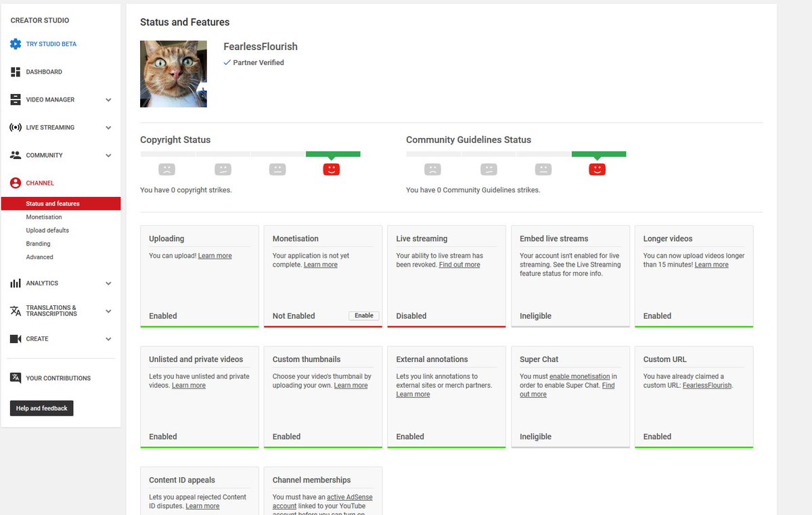This screenshot has width=812, height=515.
Task: Click the Ineligible status in Embed live streams card
Action: click(x=536, y=315)
